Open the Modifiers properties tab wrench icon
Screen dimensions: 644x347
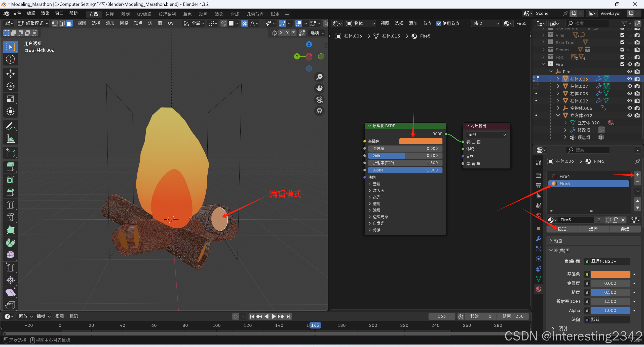pos(538,239)
